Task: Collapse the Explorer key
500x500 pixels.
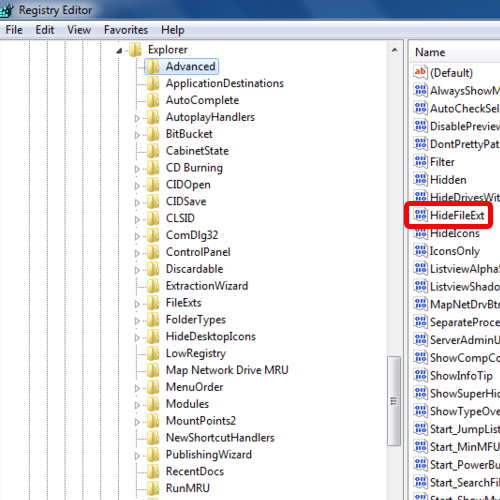Action: tap(119, 51)
